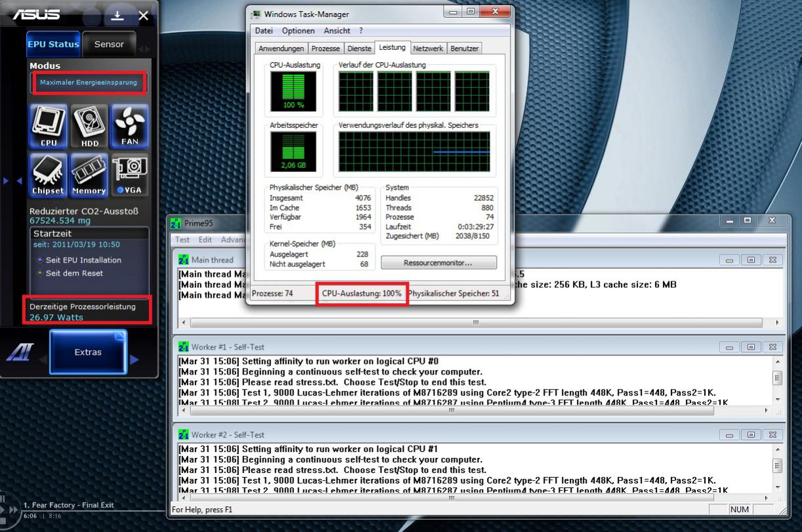Open the ? help menu in Task-Manager
The width and height of the screenshot is (802, 532).
coord(361,31)
